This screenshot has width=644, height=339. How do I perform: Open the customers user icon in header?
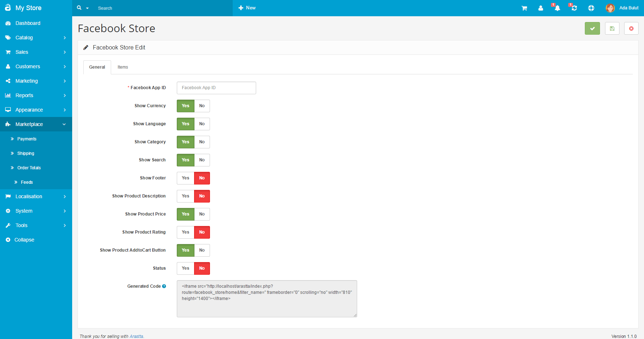(540, 8)
